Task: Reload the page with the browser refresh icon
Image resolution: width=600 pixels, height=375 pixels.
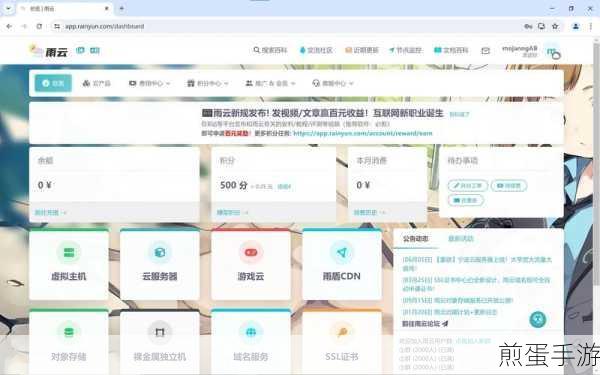Action: pyautogui.click(x=39, y=26)
